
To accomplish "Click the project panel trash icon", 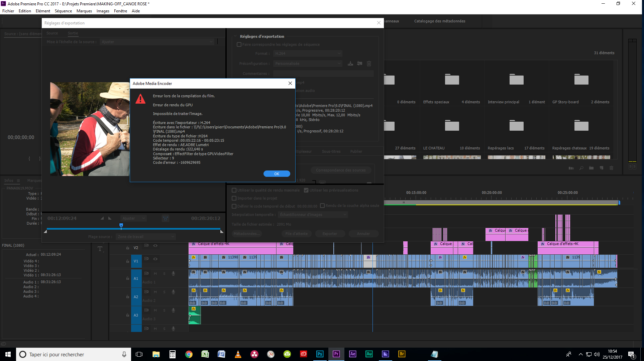I will (x=611, y=168).
